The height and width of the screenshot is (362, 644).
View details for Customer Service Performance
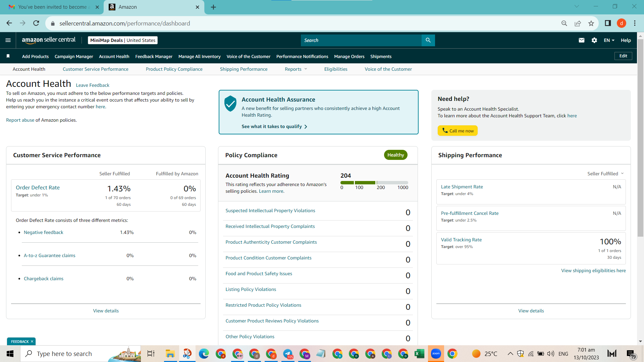pos(106,311)
